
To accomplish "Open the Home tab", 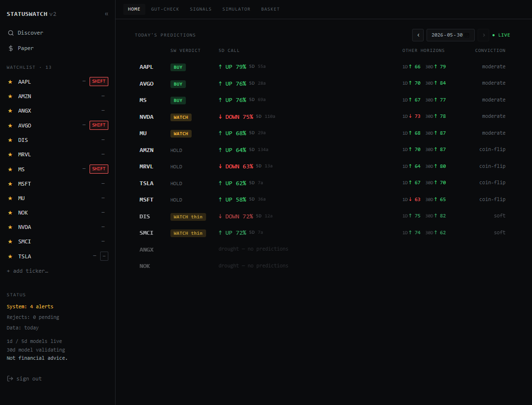I will pos(134,9).
